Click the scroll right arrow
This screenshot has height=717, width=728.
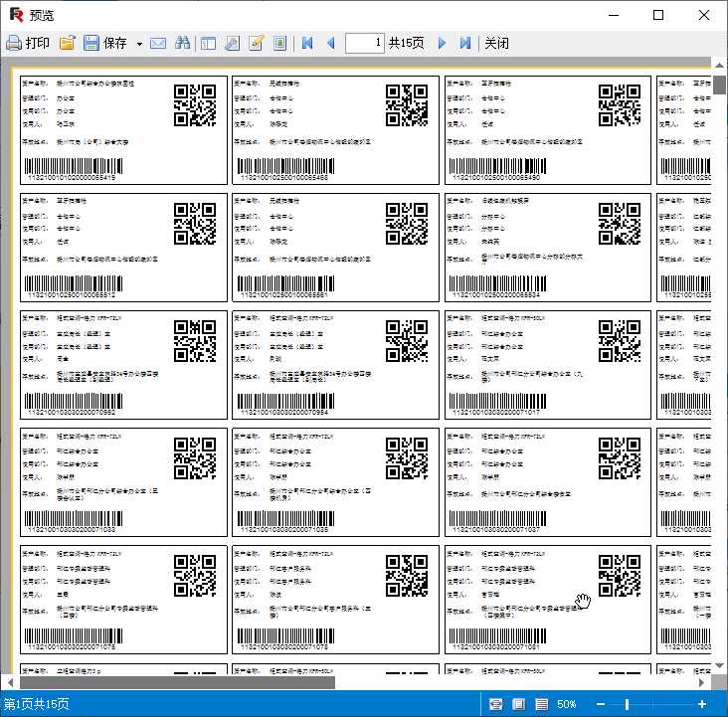(701, 682)
